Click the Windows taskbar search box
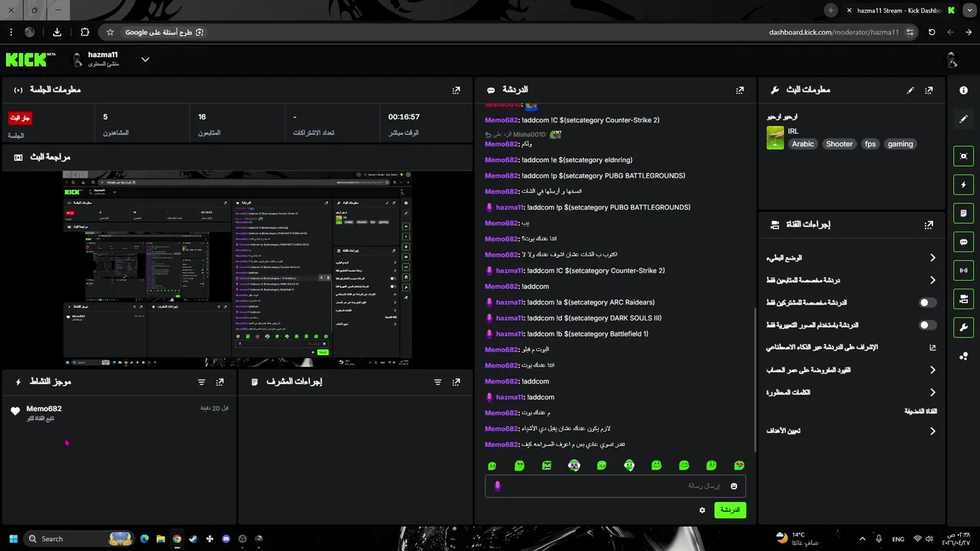 pos(78,539)
